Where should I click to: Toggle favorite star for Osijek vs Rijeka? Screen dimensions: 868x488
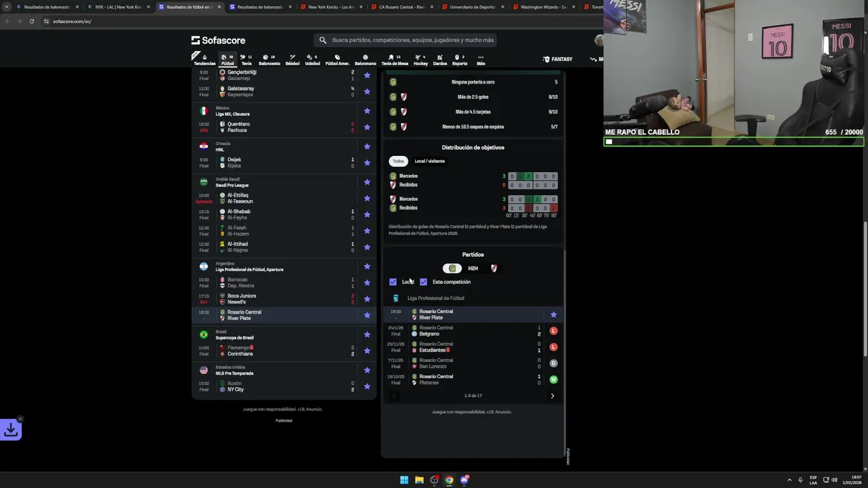(367, 163)
